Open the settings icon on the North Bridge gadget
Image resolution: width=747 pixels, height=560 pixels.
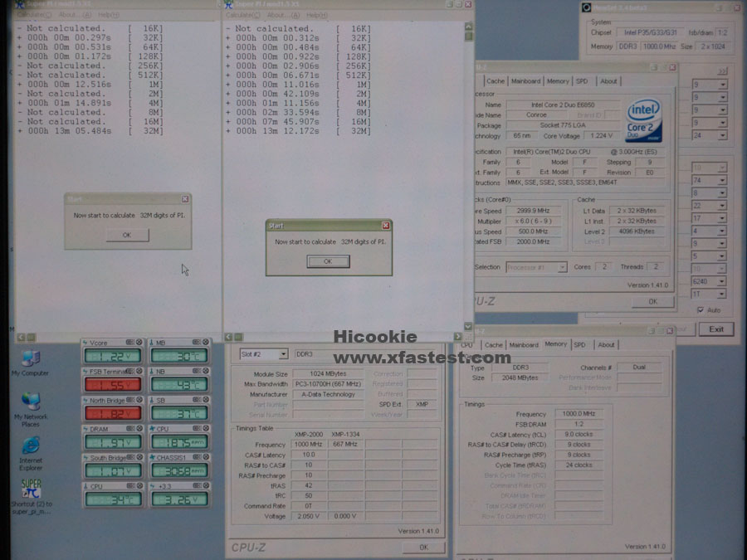point(129,400)
